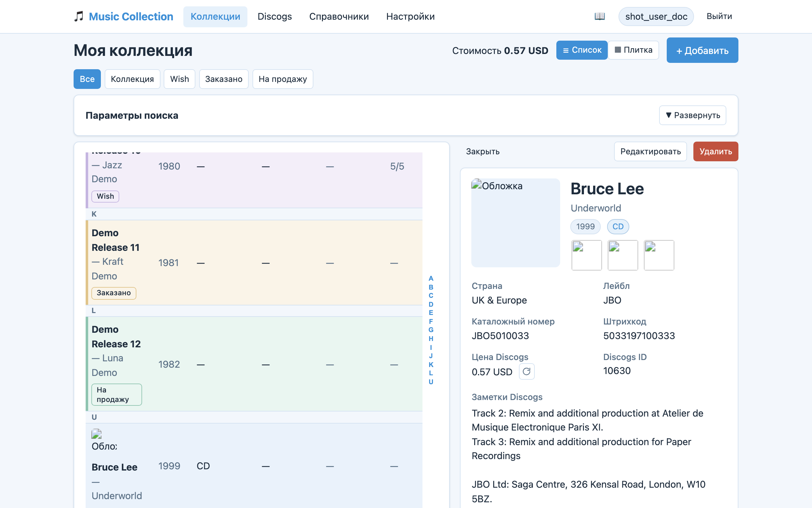
Task: Jump to letter U in the index
Action: point(431,381)
